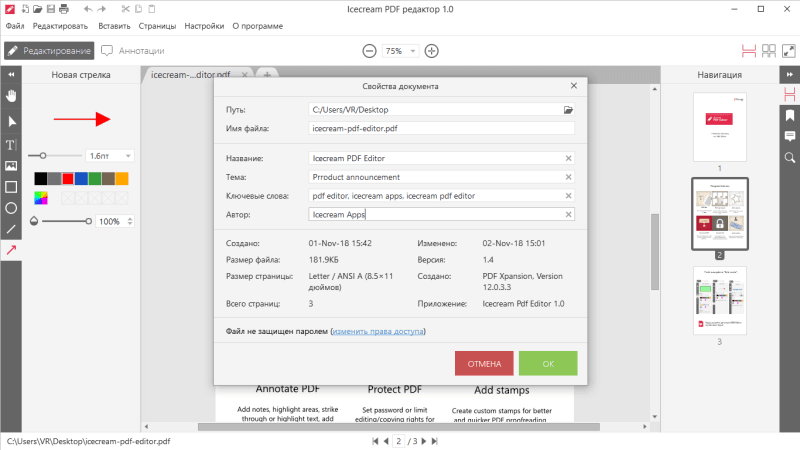Image resolution: width=800 pixels, height=450 pixels.
Task: Pick the red color swatch
Action: (68, 178)
